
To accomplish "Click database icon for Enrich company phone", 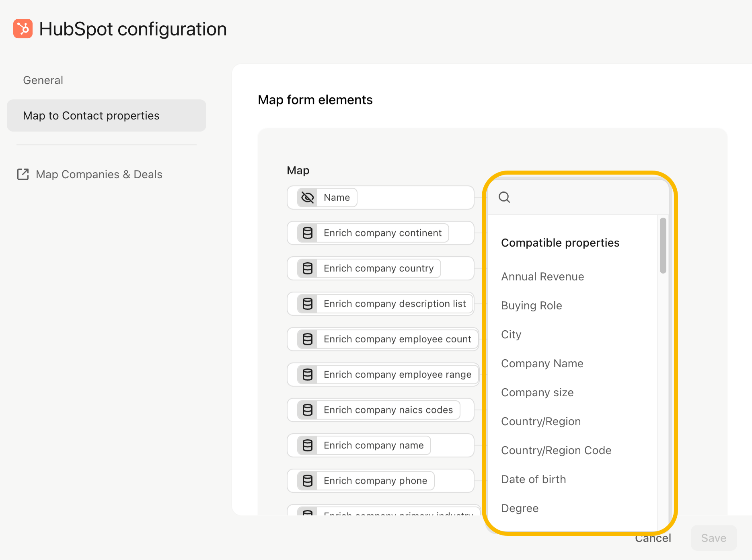I will coord(308,481).
